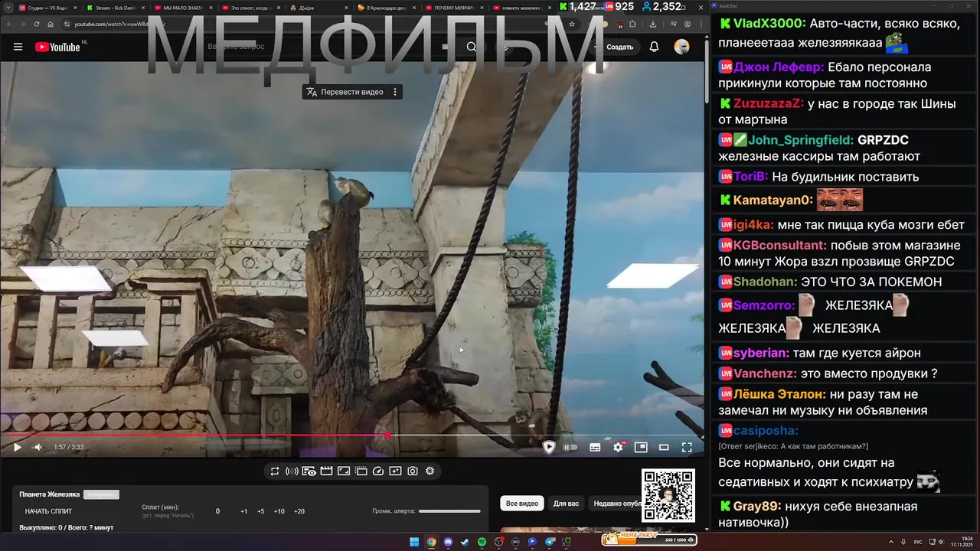980x551 pixels.
Task: Go to the YouTube home logo
Action: [x=57, y=47]
